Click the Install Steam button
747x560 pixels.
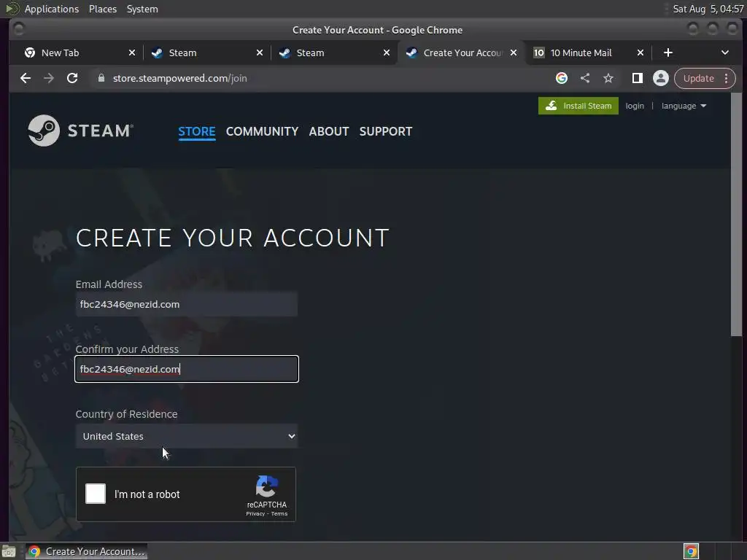click(578, 106)
